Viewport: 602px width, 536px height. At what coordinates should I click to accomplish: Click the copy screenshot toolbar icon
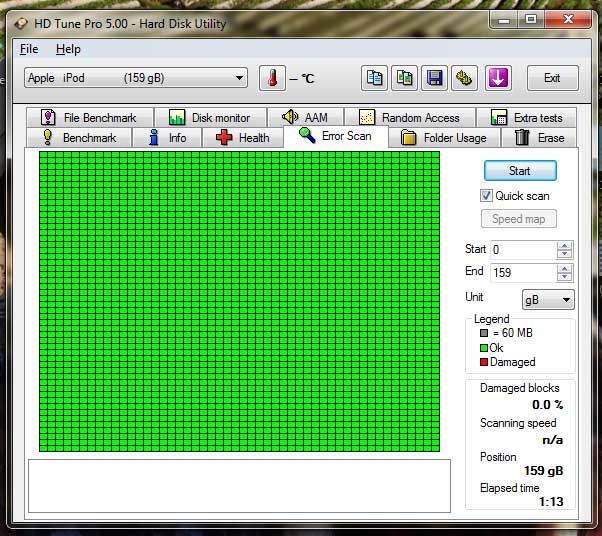tap(404, 78)
